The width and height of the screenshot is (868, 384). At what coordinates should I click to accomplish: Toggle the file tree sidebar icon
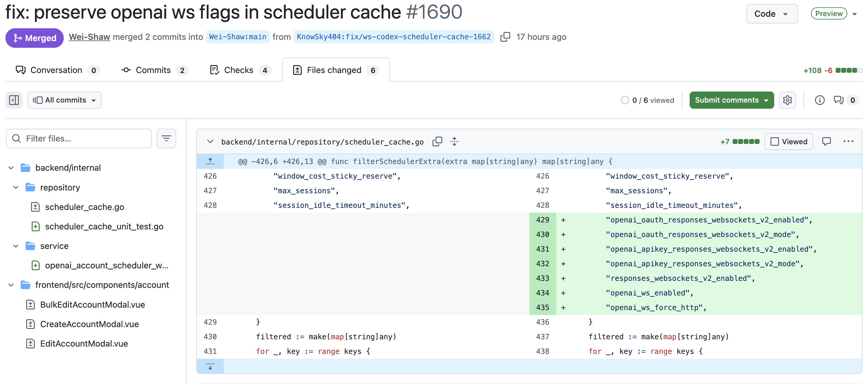point(14,100)
